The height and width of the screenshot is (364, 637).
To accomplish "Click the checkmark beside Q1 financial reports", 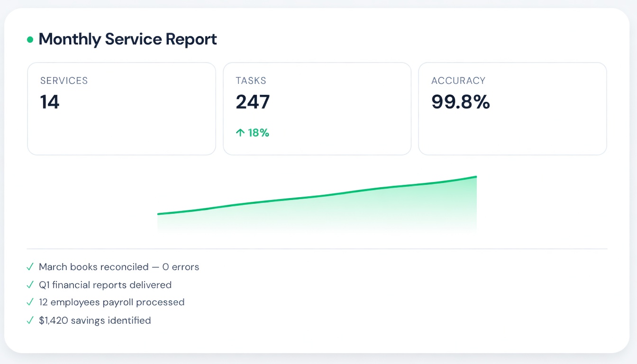I will [x=30, y=285].
